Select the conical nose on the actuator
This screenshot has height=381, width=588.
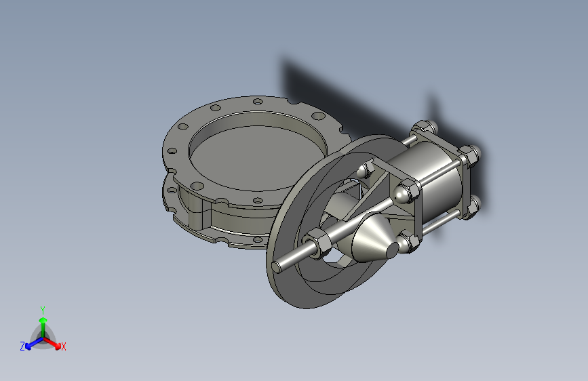point(375,239)
